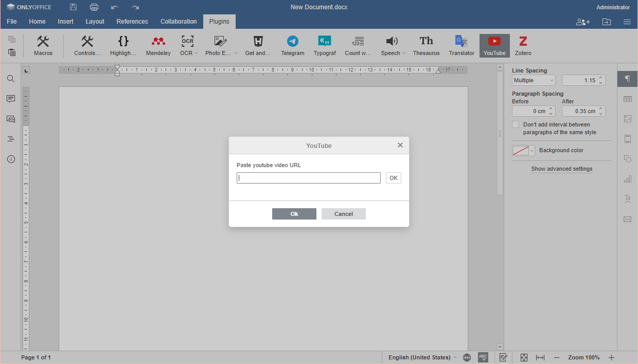Open the Telegram plugin
Screen dimensions: 638x364
pos(292,45)
